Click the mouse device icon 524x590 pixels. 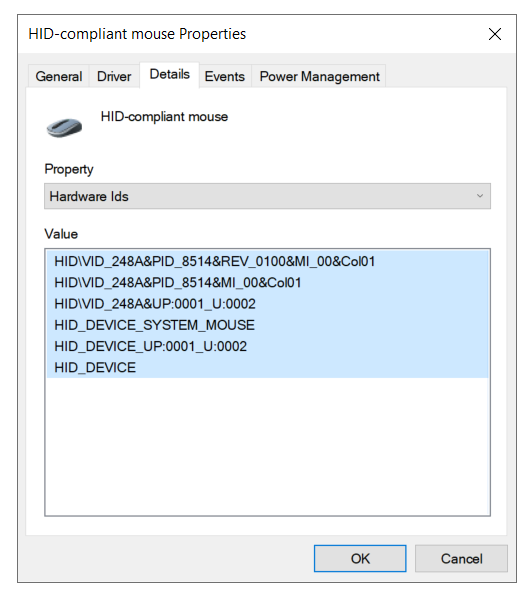coord(64,127)
